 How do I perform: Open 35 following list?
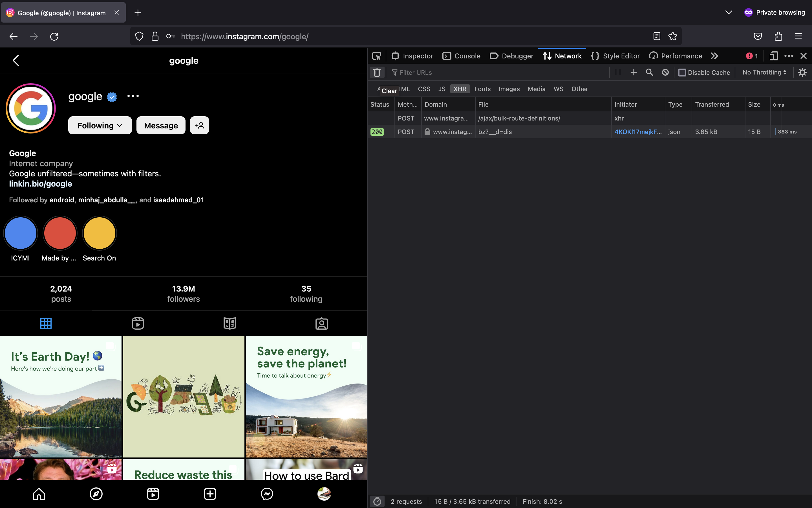click(x=306, y=294)
